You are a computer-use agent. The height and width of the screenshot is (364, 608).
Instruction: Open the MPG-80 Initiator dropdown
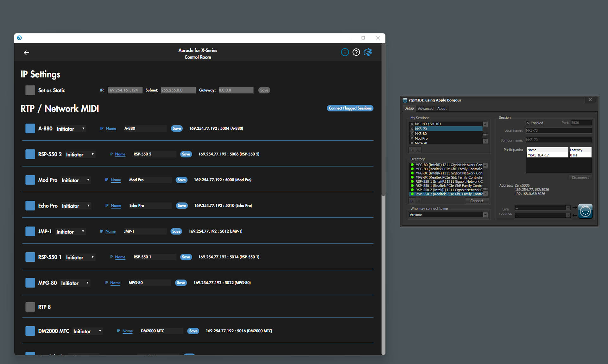75,283
